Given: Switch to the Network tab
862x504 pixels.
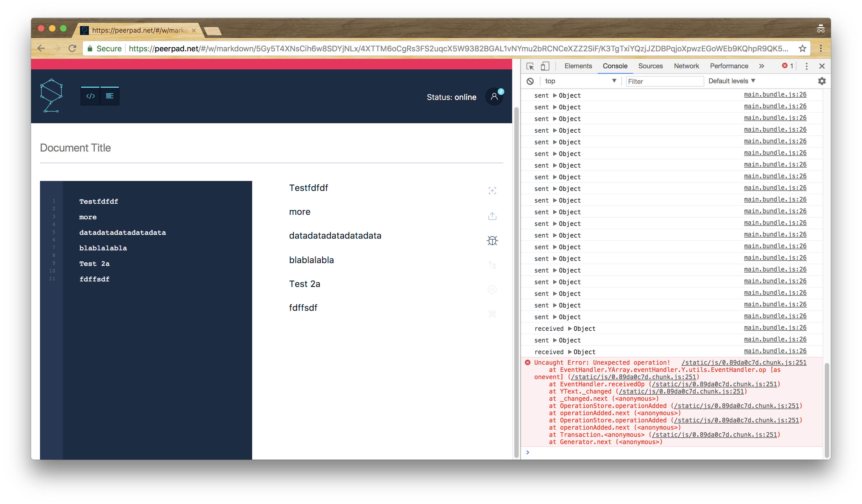Looking at the screenshot, I should coord(686,66).
